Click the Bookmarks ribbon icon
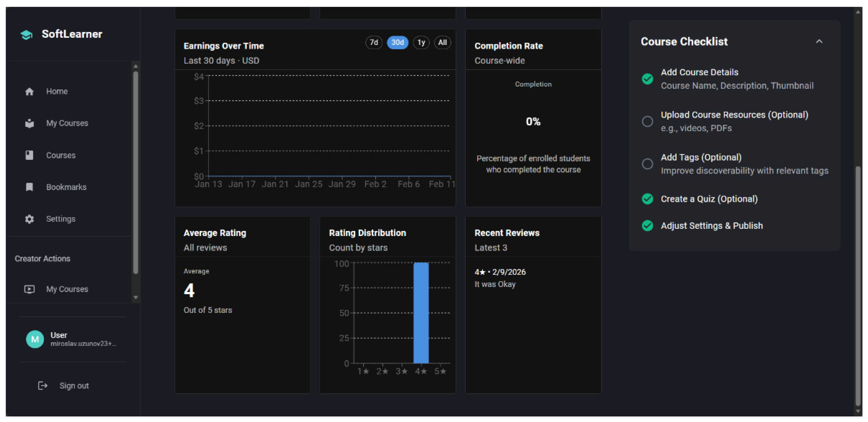 pos(29,187)
